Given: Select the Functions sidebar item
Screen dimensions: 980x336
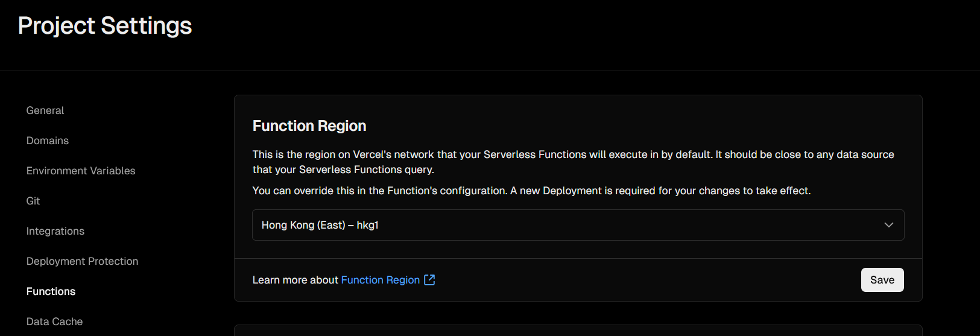Looking at the screenshot, I should tap(51, 291).
